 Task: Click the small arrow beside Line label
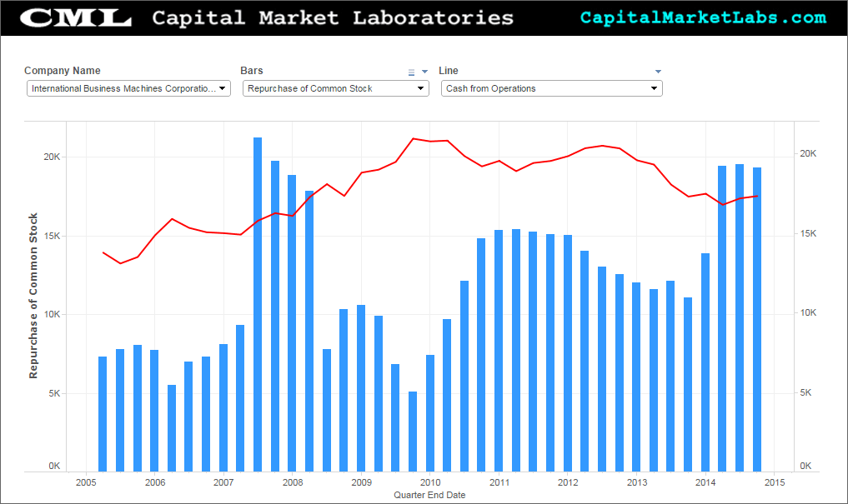658,72
